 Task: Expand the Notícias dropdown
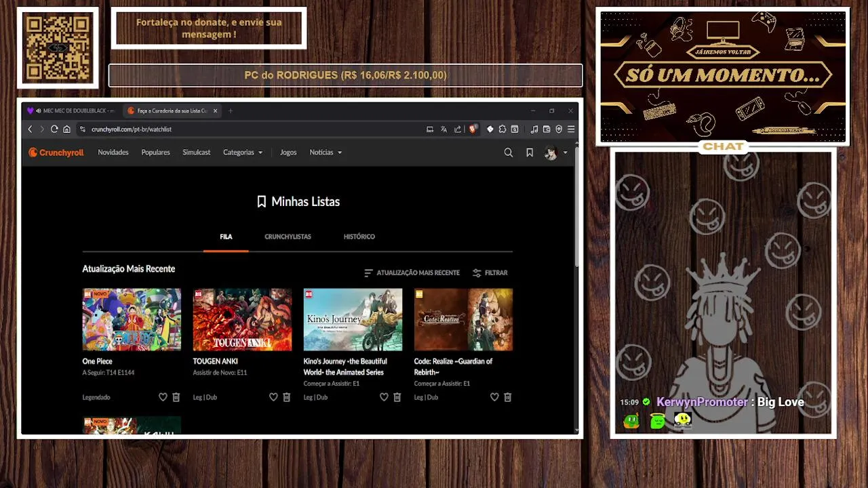(x=326, y=152)
